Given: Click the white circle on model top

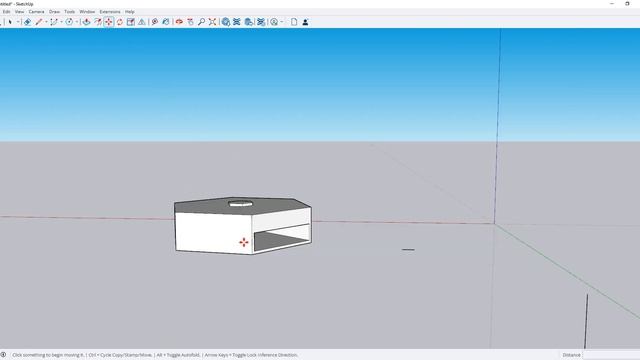Looking at the screenshot, I should pos(240,203).
